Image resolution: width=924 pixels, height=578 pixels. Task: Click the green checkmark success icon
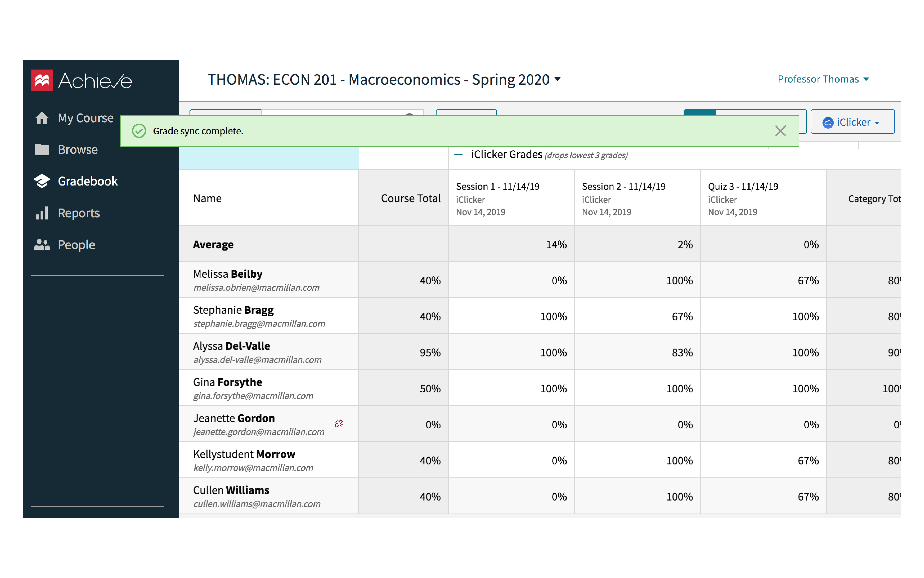click(x=139, y=131)
